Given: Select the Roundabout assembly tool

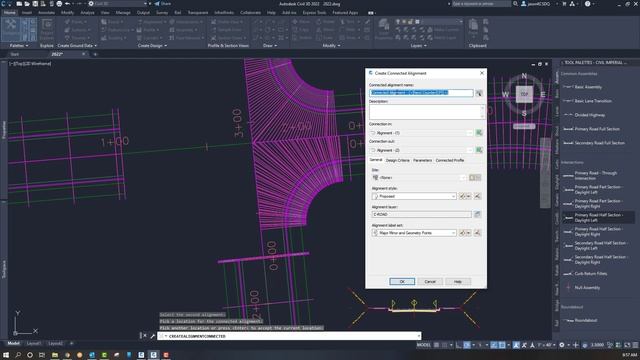Looking at the screenshot, I should [x=586, y=320].
